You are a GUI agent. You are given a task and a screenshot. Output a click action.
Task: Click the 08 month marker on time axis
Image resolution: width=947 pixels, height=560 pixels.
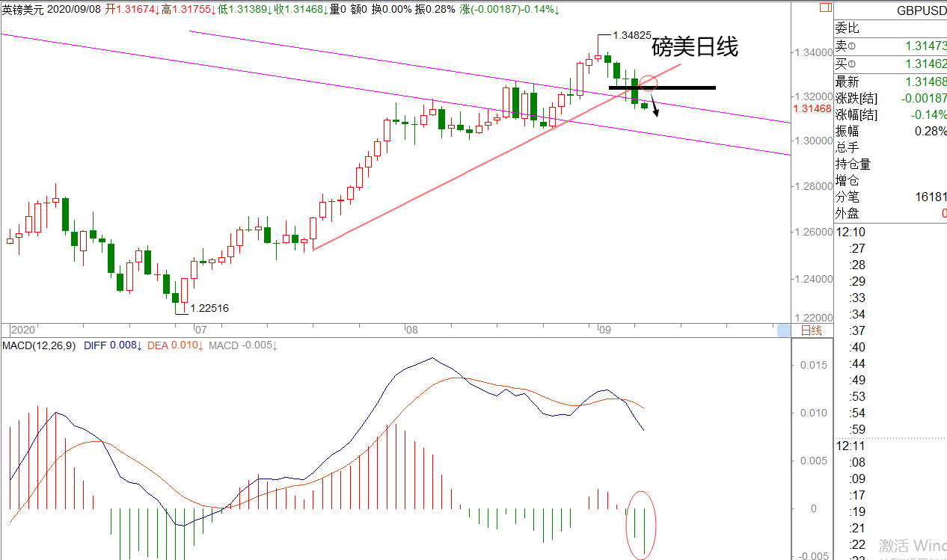412,329
